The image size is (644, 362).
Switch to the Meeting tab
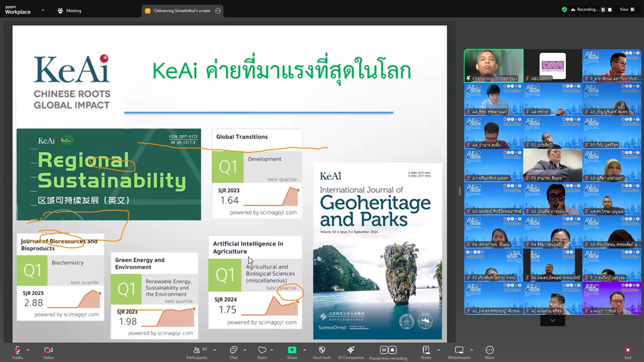pyautogui.click(x=69, y=11)
